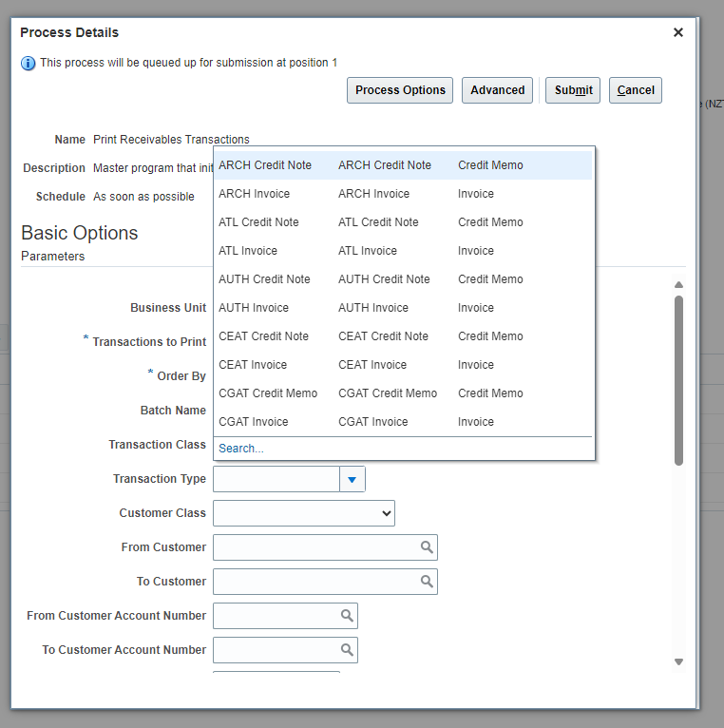Close the Process Details dialog
The image size is (724, 728).
[x=678, y=32]
